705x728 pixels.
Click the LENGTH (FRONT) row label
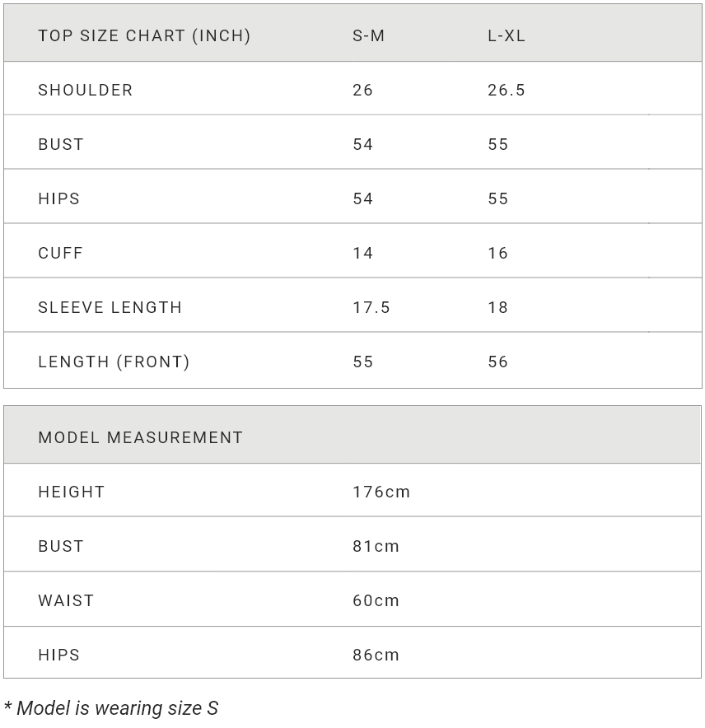(x=114, y=362)
